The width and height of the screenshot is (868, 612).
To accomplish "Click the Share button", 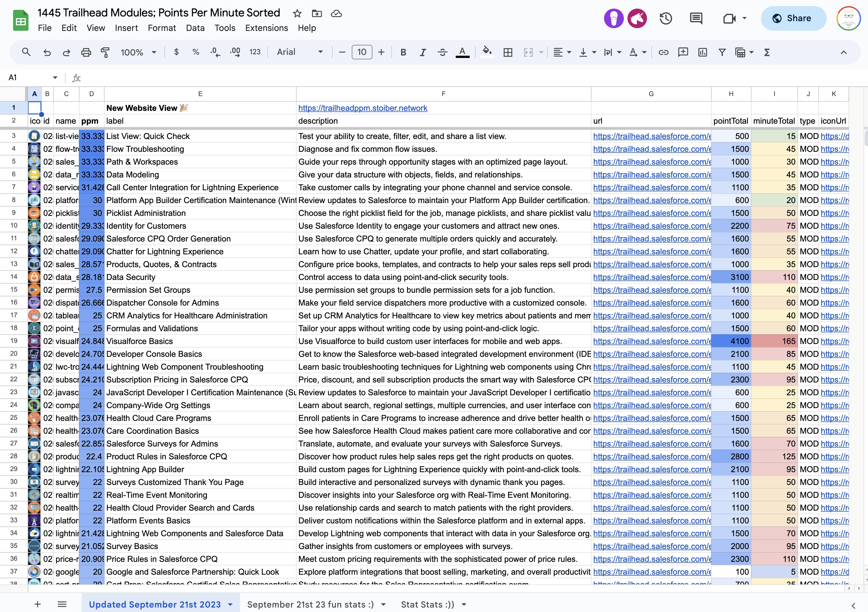I will click(x=793, y=18).
